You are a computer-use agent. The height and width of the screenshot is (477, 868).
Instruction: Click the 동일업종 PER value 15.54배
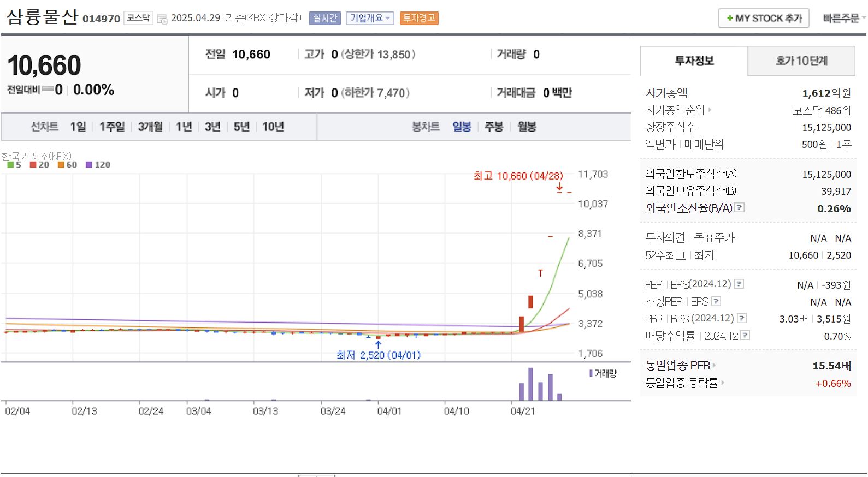[831, 366]
